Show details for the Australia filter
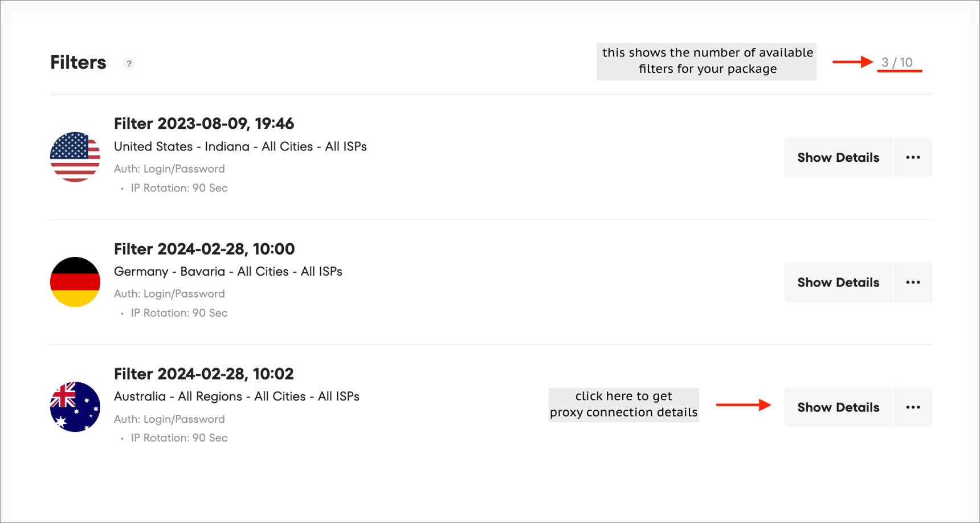The image size is (980, 523). tap(838, 407)
